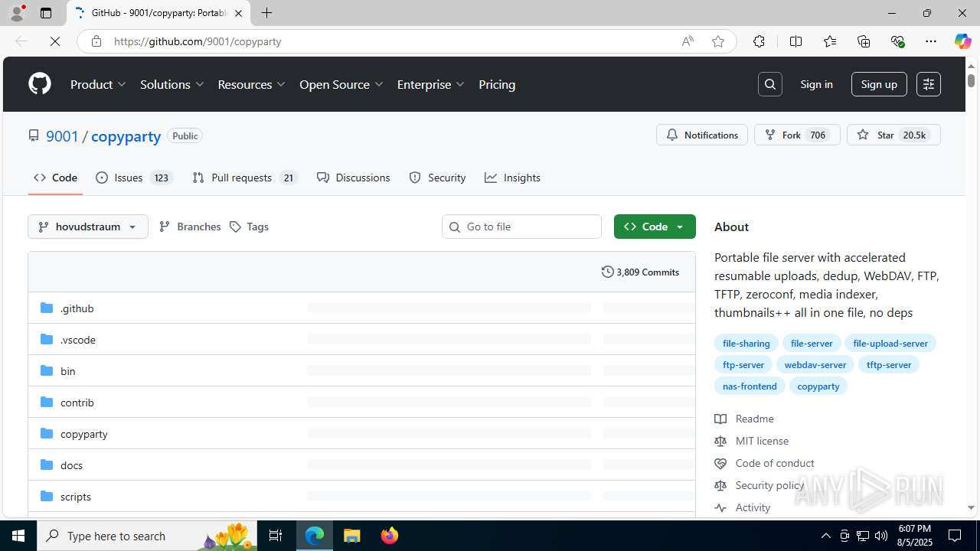Open GitHub search via magnifier icon
The image size is (980, 551).
[770, 84]
